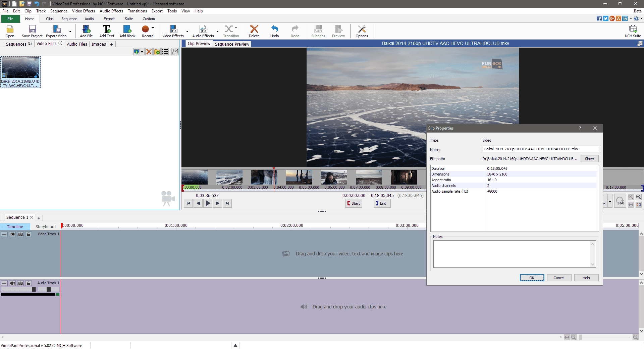Pop out the clip preview window icon
The height and width of the screenshot is (349, 644).
(x=640, y=43)
